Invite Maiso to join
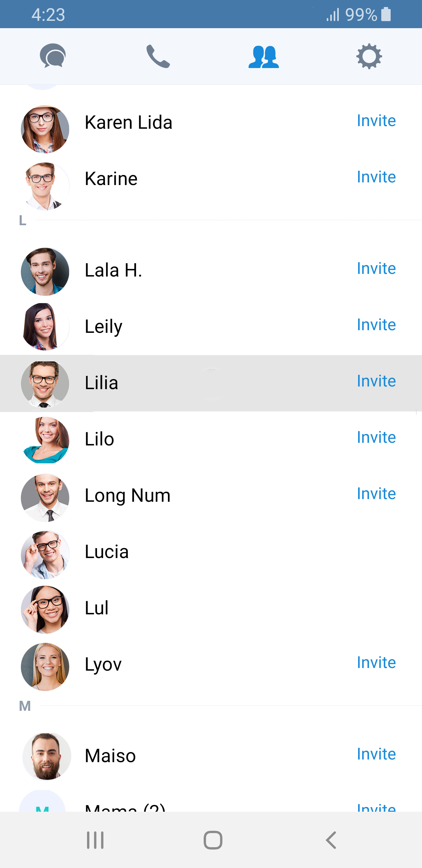The height and width of the screenshot is (868, 422). [376, 754]
